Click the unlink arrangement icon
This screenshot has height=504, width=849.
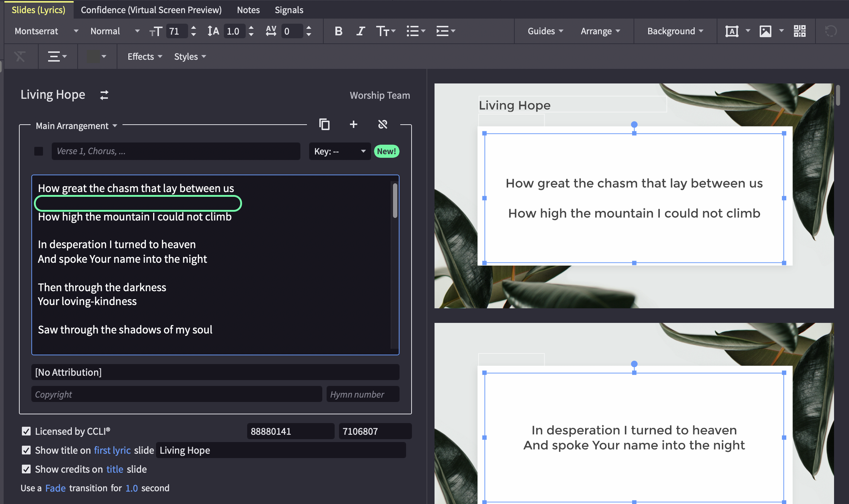pos(382,124)
